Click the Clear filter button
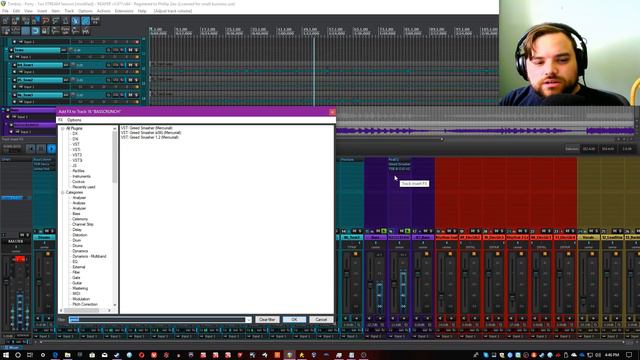This screenshot has width=640, height=360. point(267,320)
